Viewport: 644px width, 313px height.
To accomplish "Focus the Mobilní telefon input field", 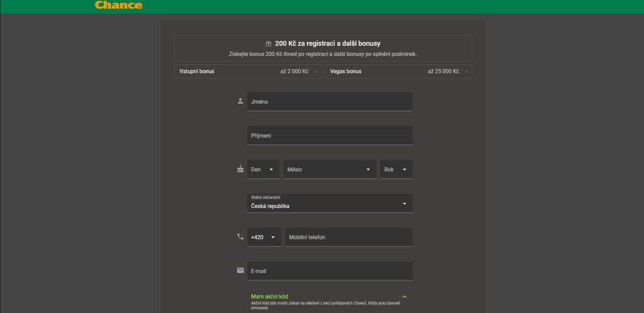I will click(x=348, y=237).
